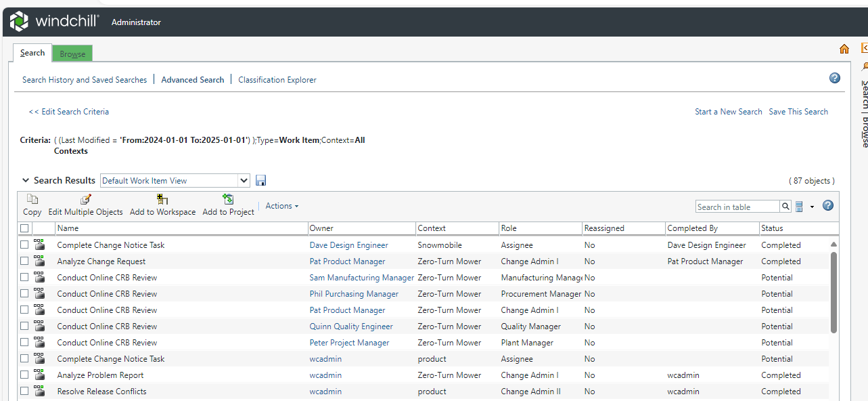Select the Copy icon in the toolbar
Image resolution: width=868 pixels, height=401 pixels.
31,203
